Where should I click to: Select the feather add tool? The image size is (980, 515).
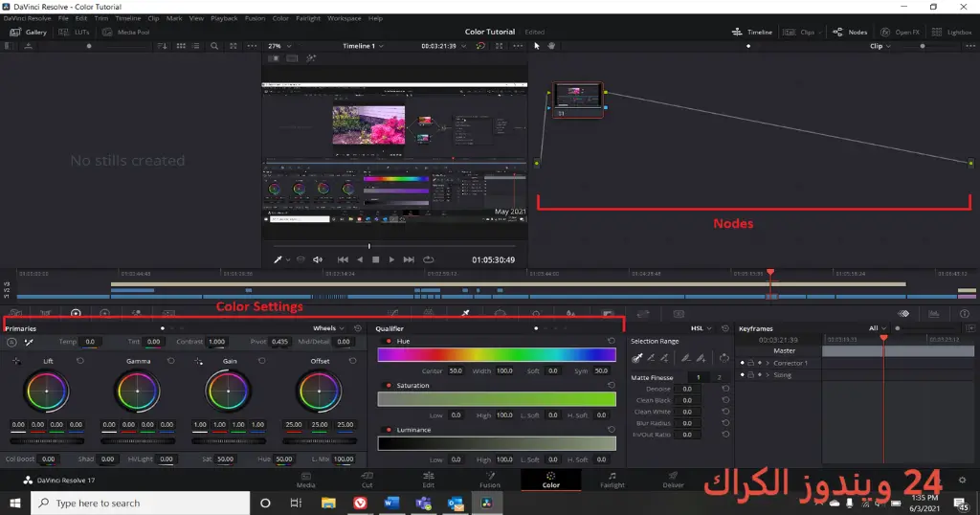click(701, 358)
